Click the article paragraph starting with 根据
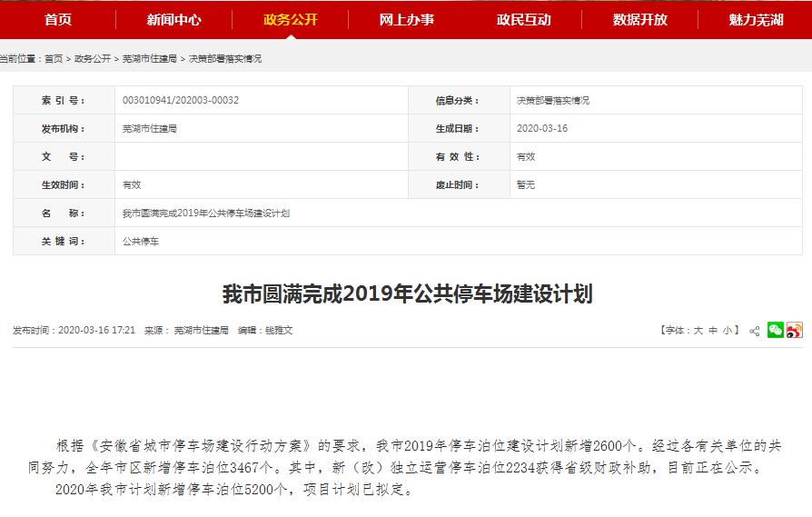The width and height of the screenshot is (812, 517). [x=404, y=456]
